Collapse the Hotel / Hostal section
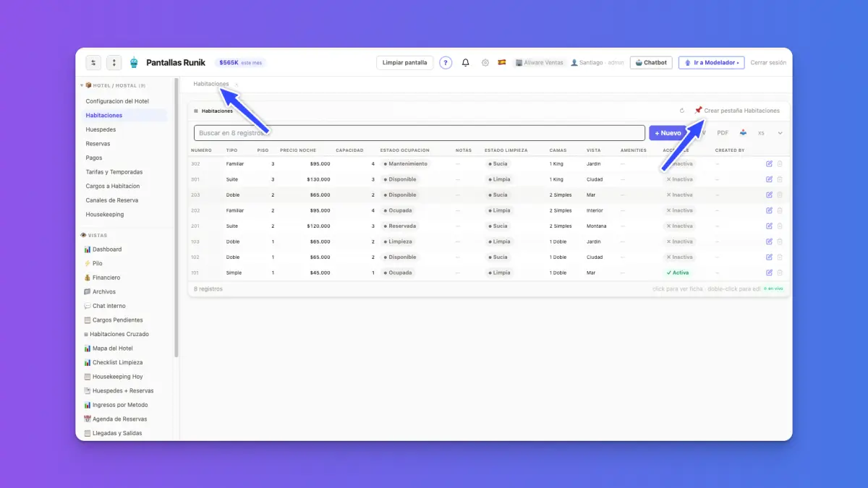The image size is (868, 488). pyautogui.click(x=82, y=85)
